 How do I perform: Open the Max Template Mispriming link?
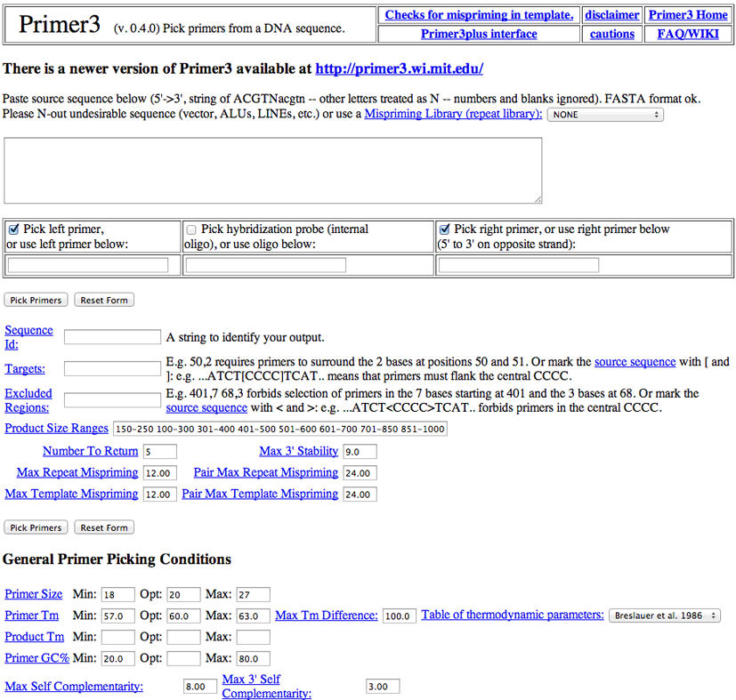[x=71, y=494]
